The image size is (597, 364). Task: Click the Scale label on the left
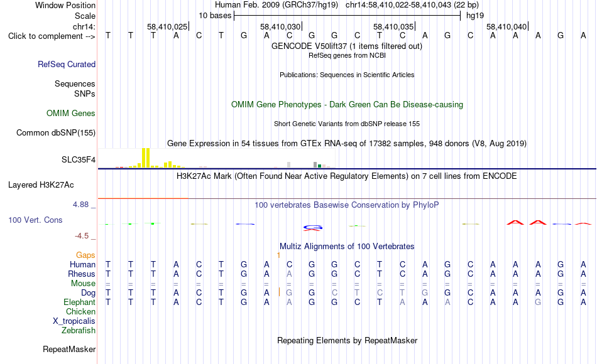(85, 16)
